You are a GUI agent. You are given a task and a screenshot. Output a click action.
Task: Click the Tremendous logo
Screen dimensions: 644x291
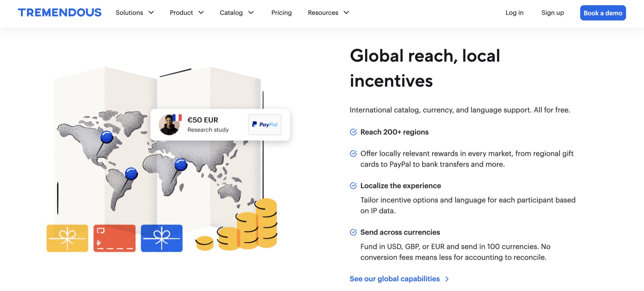click(60, 12)
